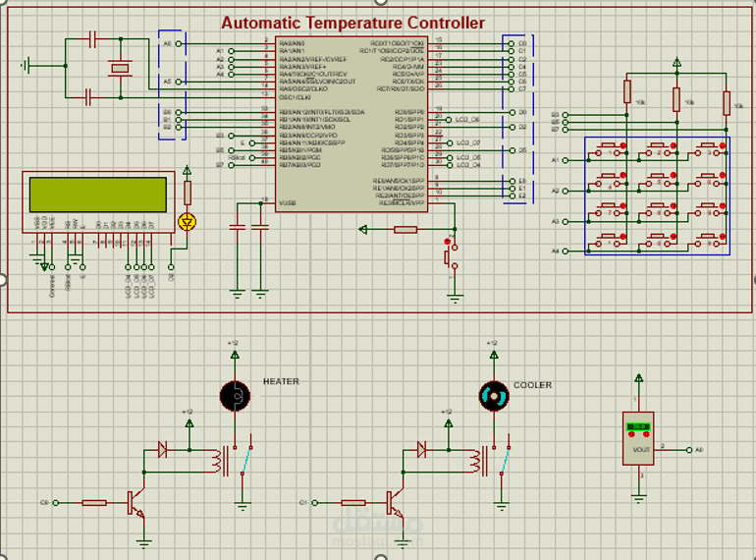Click the ground symbol below temperature sensor

[639, 498]
